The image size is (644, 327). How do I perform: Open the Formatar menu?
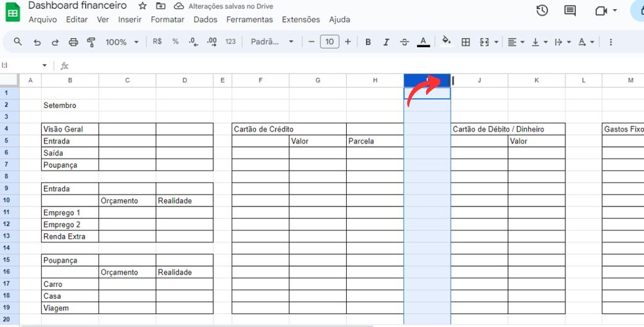click(x=168, y=20)
